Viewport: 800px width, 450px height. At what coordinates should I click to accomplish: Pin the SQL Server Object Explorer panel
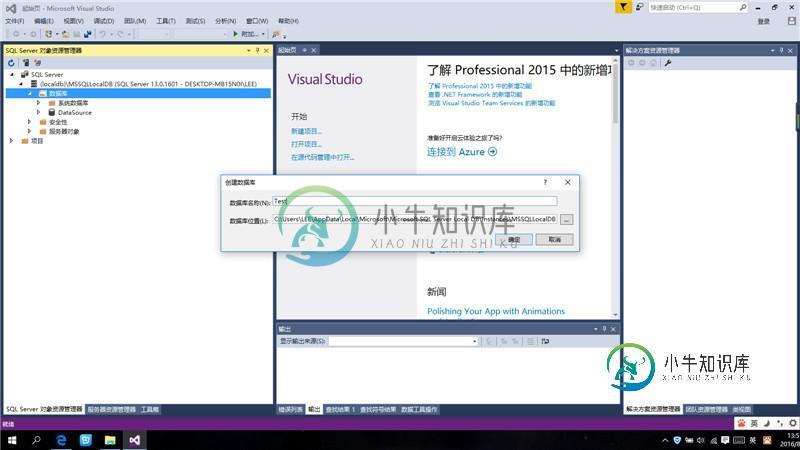[257, 51]
